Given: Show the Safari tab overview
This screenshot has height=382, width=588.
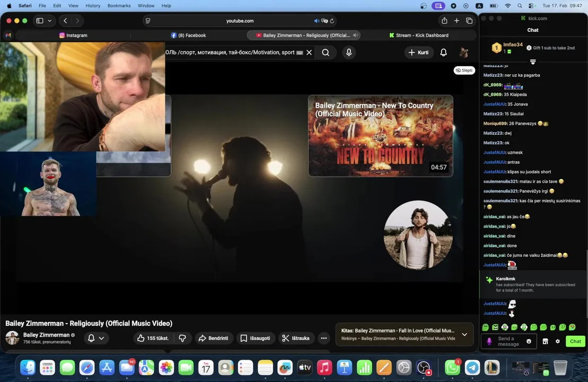Looking at the screenshot, I should click(469, 21).
